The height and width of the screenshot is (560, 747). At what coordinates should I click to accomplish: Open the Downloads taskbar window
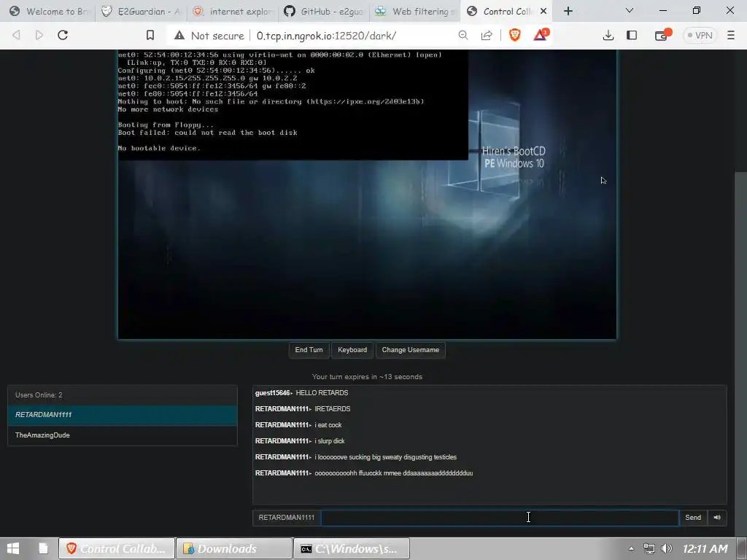(234, 548)
